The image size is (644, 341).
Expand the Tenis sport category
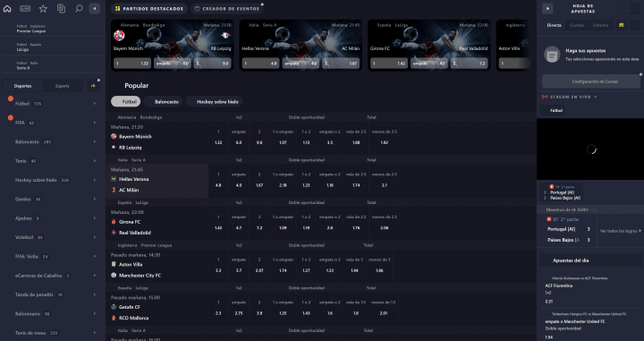coord(52,161)
